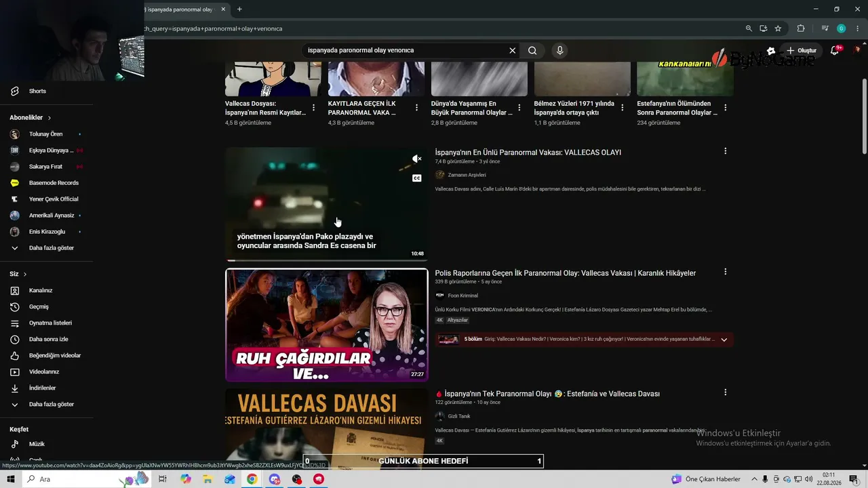Open Windows Start menu

click(x=11, y=479)
